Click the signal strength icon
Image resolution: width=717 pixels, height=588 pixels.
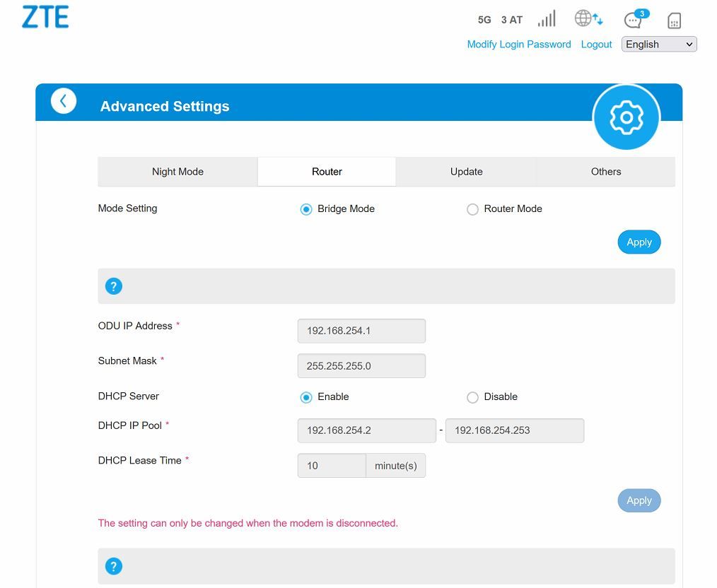point(546,19)
